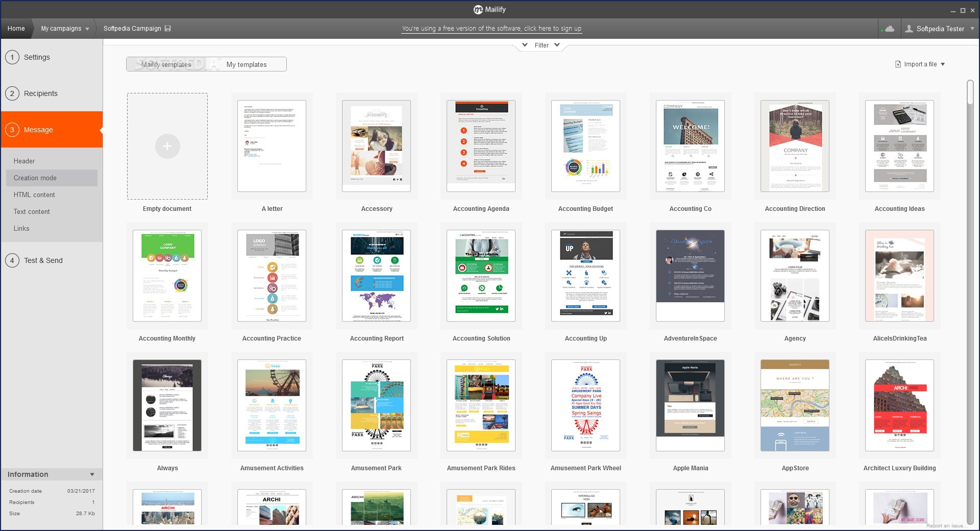Select the AppStore template
The width and height of the screenshot is (980, 531).
(x=795, y=405)
